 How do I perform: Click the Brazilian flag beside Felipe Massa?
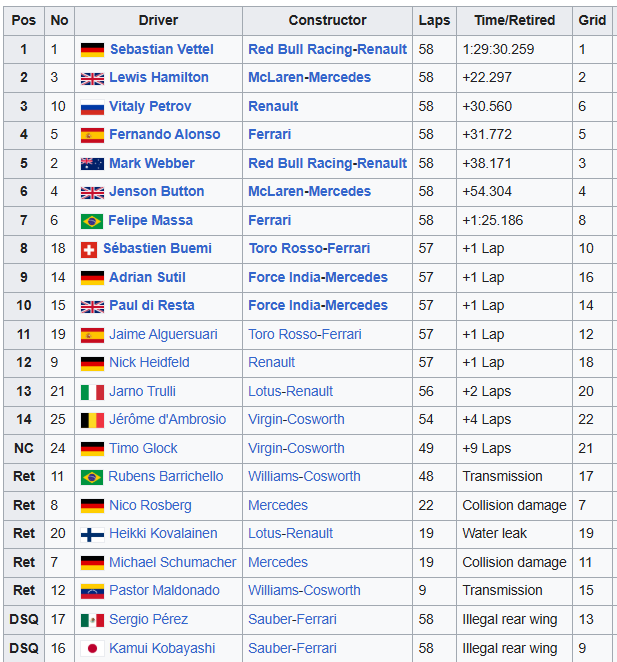tap(92, 221)
